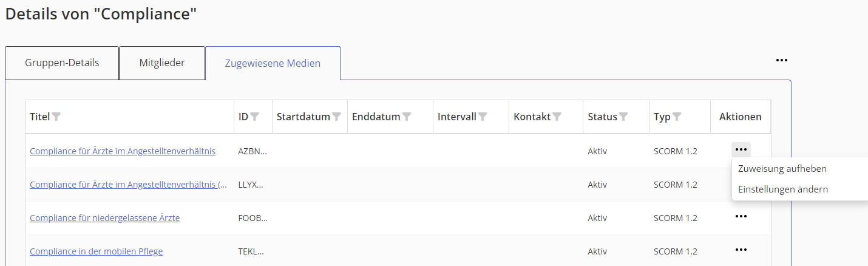This screenshot has height=266, width=868.
Task: Filter the Enddatum column
Action: coord(407,117)
